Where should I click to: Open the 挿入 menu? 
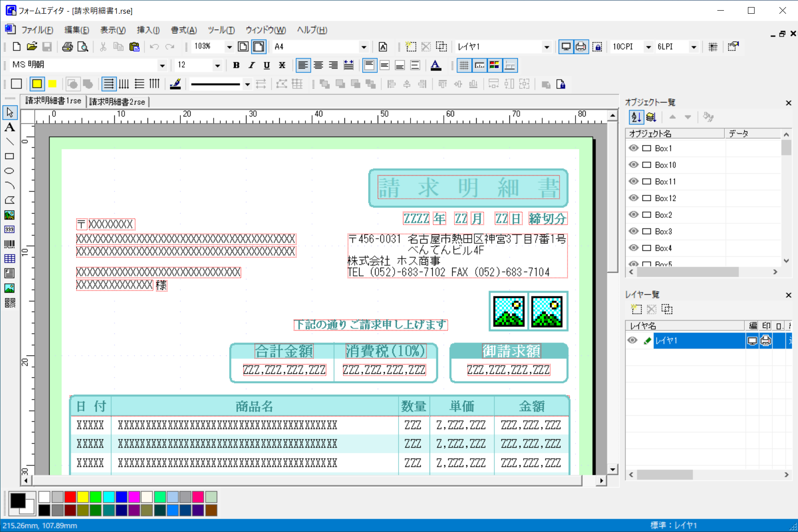[x=148, y=30]
